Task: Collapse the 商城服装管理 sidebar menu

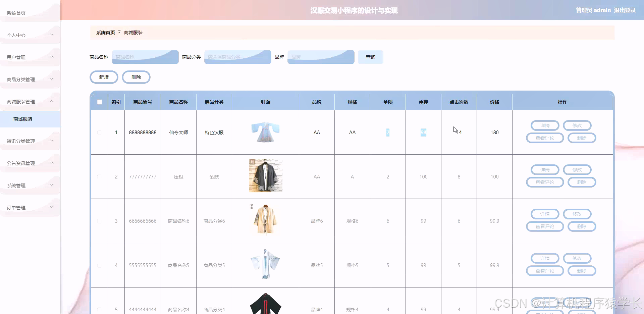Action: tap(30, 101)
